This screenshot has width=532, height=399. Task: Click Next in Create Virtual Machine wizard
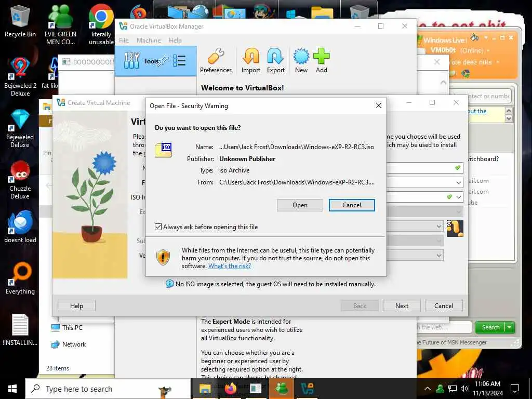click(x=402, y=305)
